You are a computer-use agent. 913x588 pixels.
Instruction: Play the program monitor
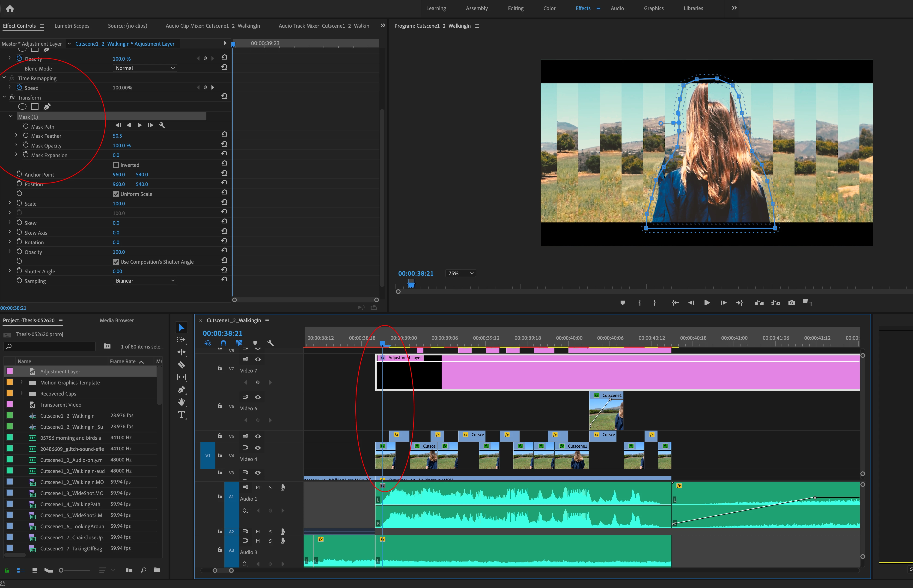pos(707,303)
